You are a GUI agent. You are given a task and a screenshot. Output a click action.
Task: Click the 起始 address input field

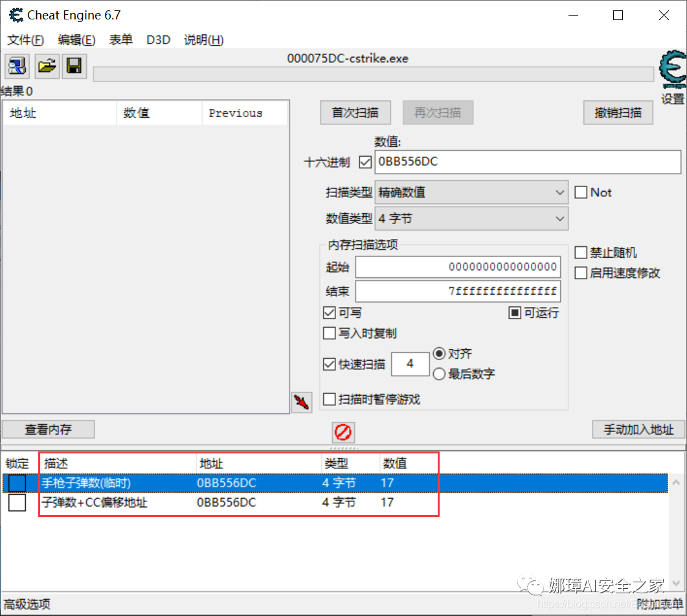click(x=458, y=267)
